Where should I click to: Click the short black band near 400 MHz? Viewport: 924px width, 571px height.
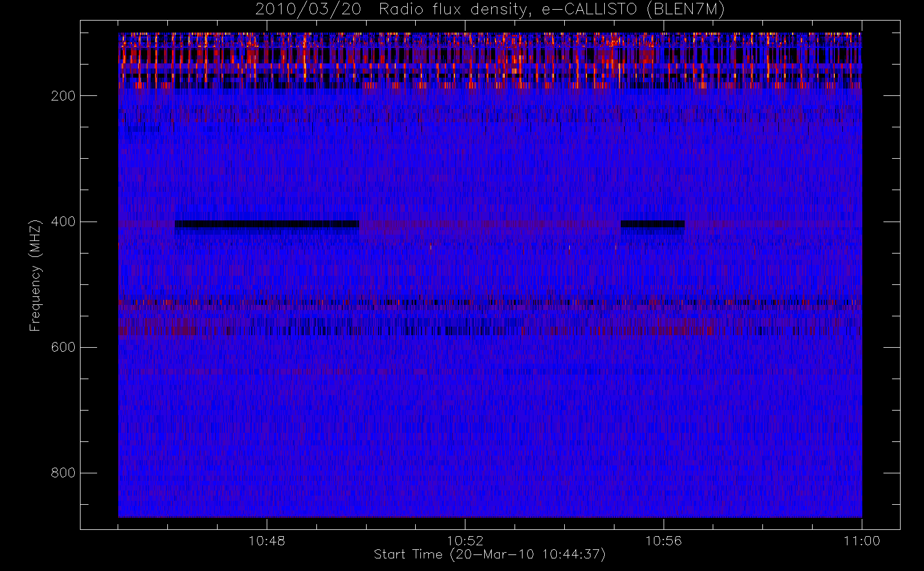pos(653,224)
